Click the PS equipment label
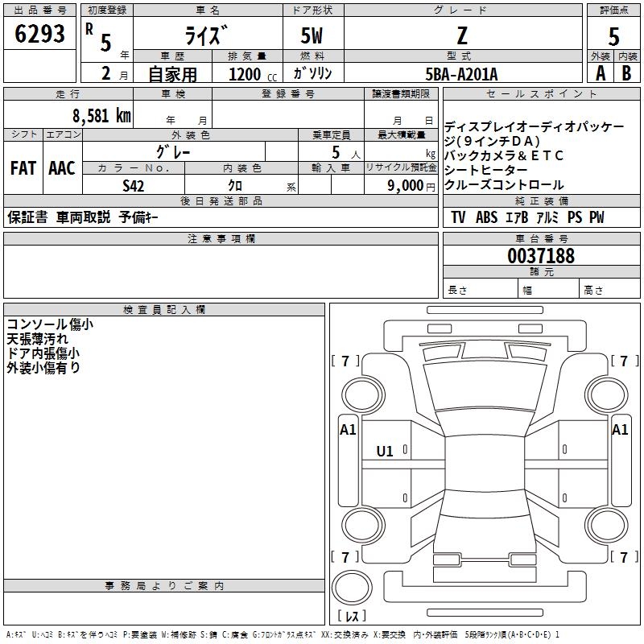This screenshot has height=644, width=644. click(x=575, y=217)
